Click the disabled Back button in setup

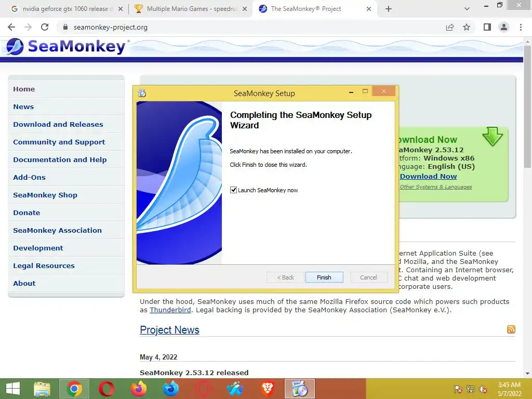(285, 277)
